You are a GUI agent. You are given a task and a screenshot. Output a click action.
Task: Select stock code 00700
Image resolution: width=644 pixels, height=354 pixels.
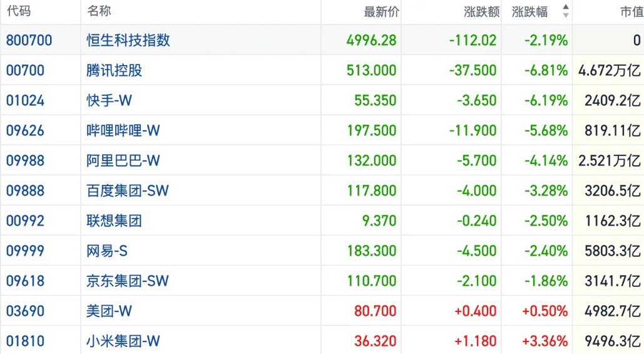26,70
